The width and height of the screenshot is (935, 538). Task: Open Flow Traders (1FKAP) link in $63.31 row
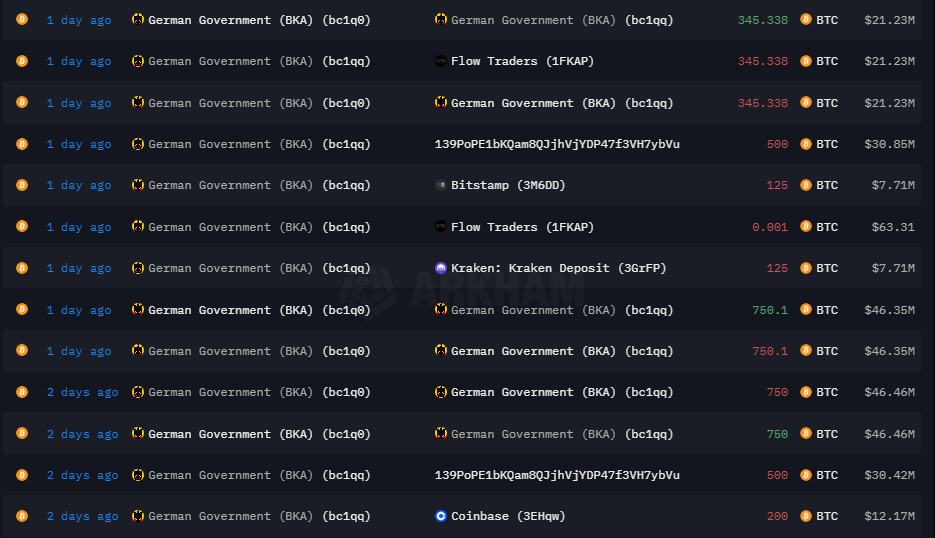coord(522,227)
